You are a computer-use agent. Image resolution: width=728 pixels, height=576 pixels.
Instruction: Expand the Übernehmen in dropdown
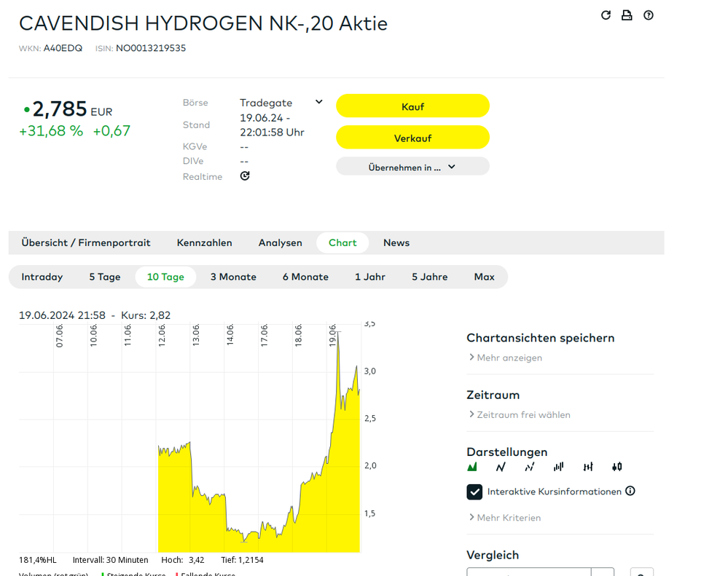point(412,167)
